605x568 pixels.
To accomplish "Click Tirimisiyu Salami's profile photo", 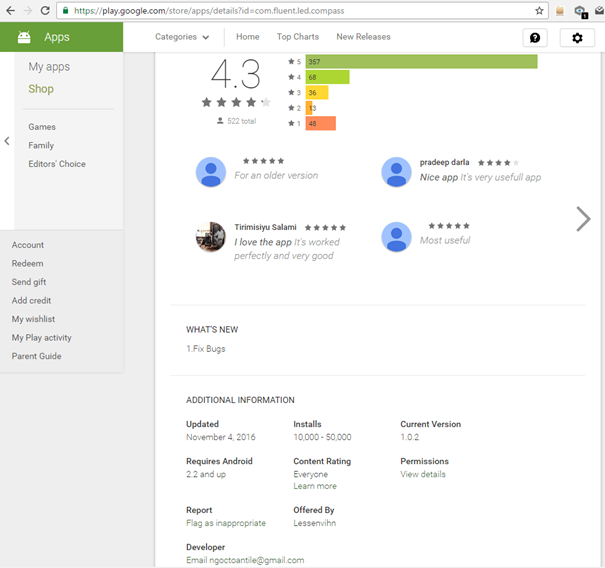I will (x=210, y=237).
